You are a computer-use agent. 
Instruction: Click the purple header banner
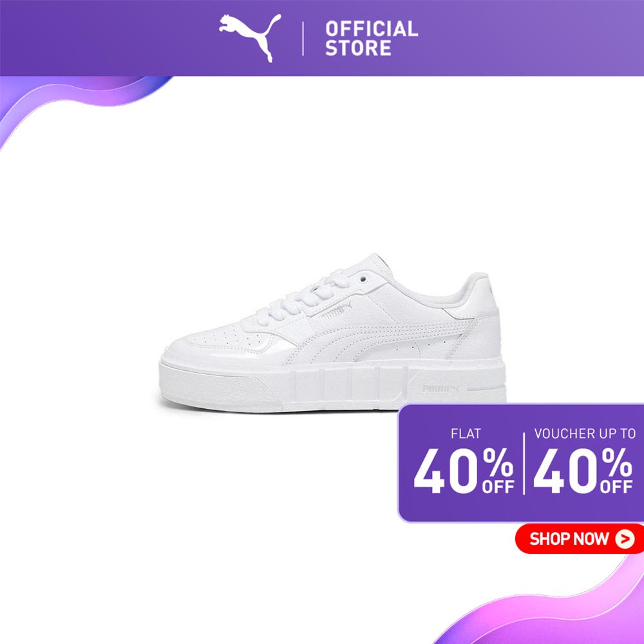pos(322,38)
